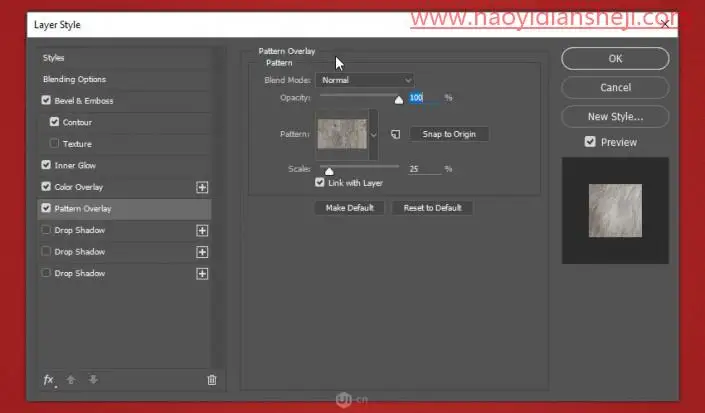705x413 pixels.
Task: Uncheck the Pattern Overlay checkbox
Action: tap(46, 208)
